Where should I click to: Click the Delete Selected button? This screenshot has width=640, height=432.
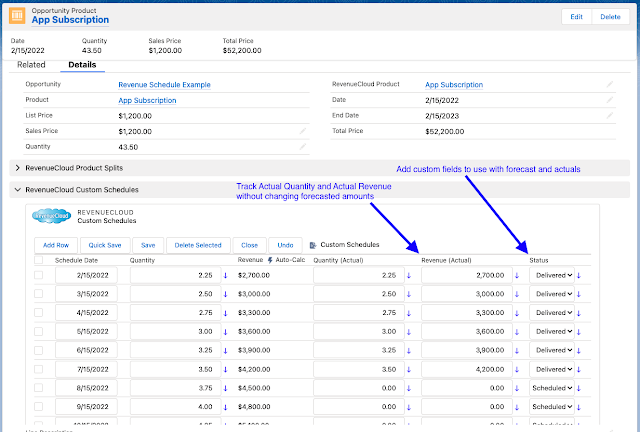pos(198,245)
